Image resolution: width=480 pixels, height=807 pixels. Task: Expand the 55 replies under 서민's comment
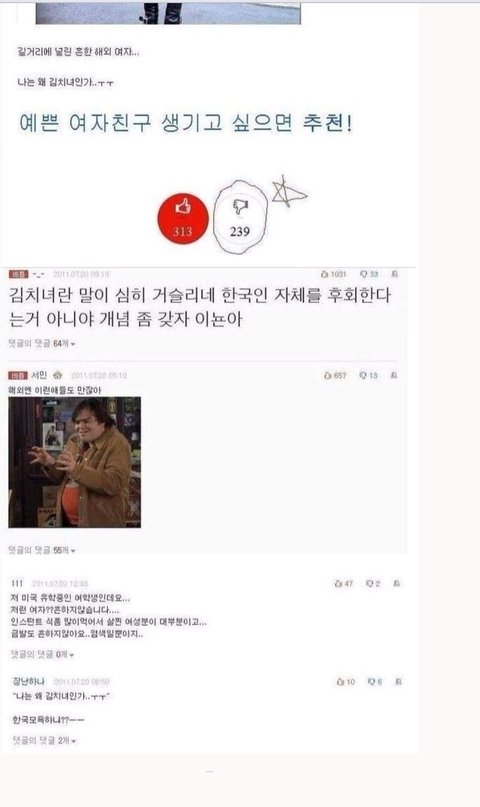[x=42, y=550]
